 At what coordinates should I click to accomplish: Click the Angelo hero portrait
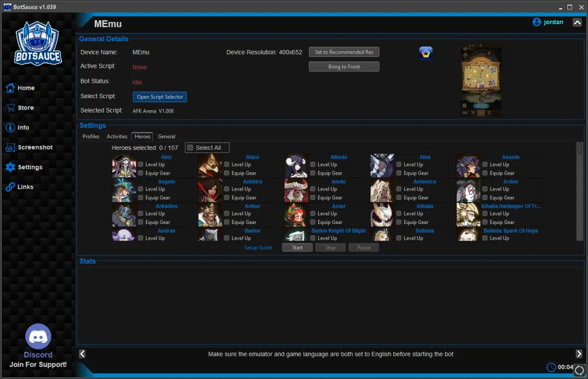pos(124,190)
